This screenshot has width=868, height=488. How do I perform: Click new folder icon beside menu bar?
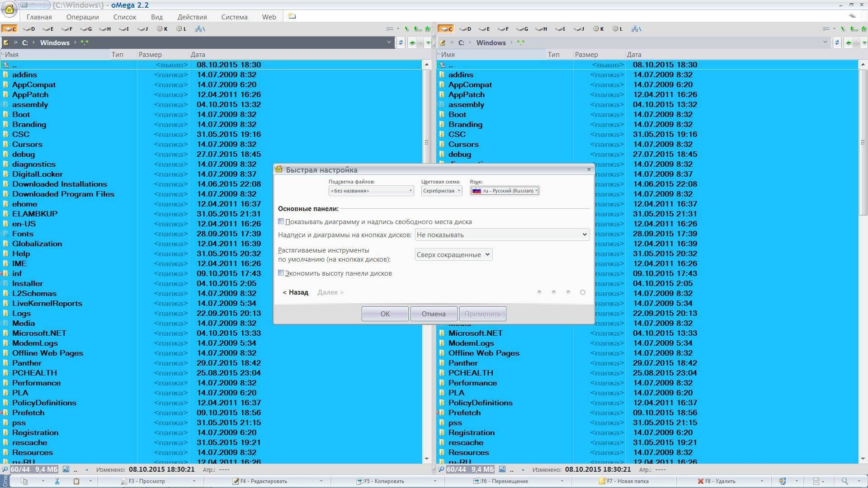click(292, 17)
